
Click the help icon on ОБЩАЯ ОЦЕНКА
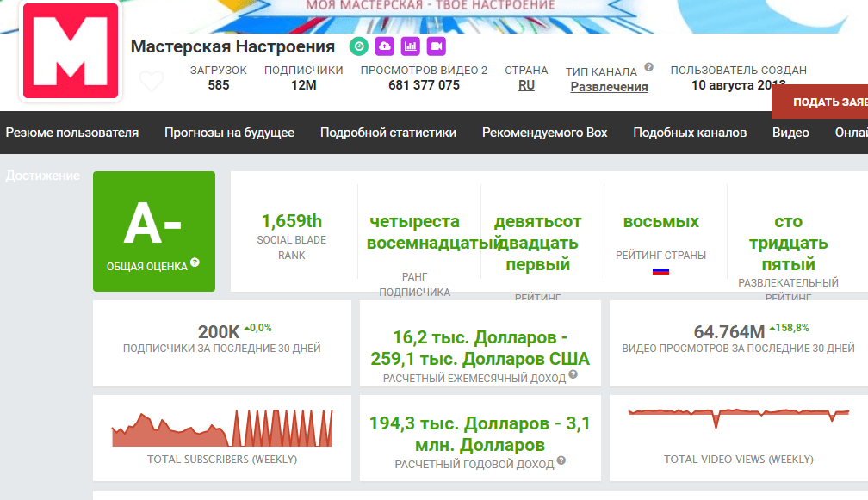195,262
